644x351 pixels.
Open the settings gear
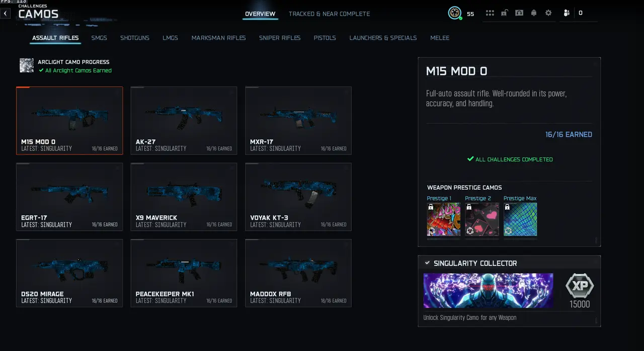coord(548,13)
